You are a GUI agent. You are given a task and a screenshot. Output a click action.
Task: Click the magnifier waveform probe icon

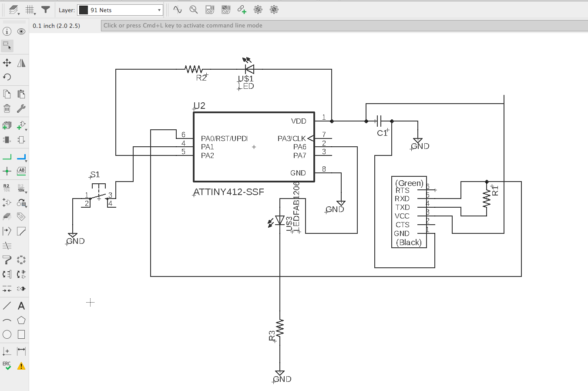pos(193,10)
